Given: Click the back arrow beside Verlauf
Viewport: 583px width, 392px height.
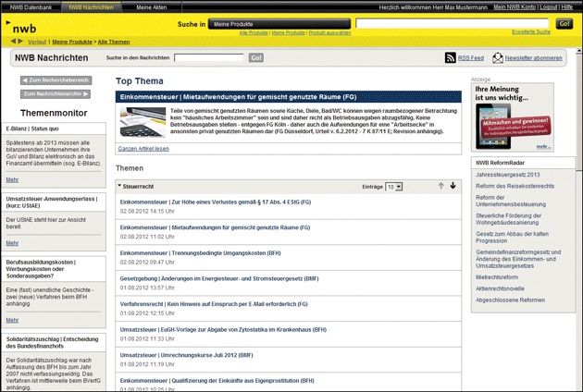Looking at the screenshot, I should tap(14, 42).
